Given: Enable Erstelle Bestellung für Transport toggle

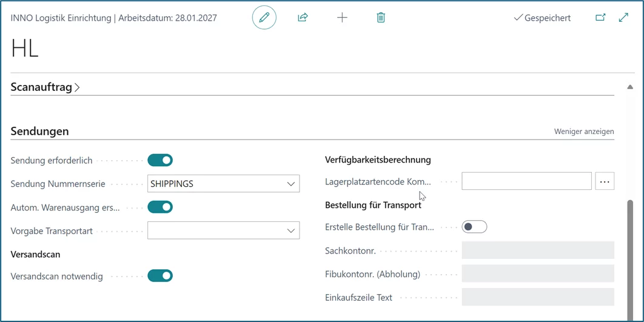Looking at the screenshot, I should pyautogui.click(x=474, y=227).
